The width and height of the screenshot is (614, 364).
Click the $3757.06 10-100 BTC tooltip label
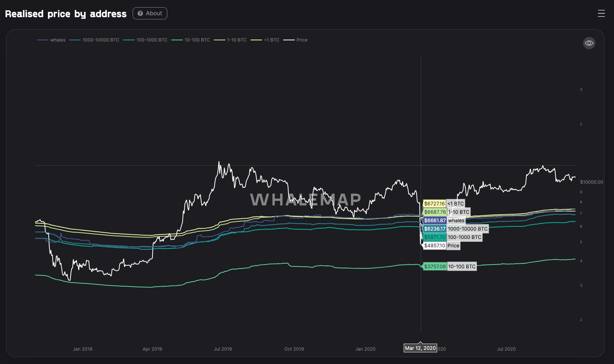pos(450,266)
